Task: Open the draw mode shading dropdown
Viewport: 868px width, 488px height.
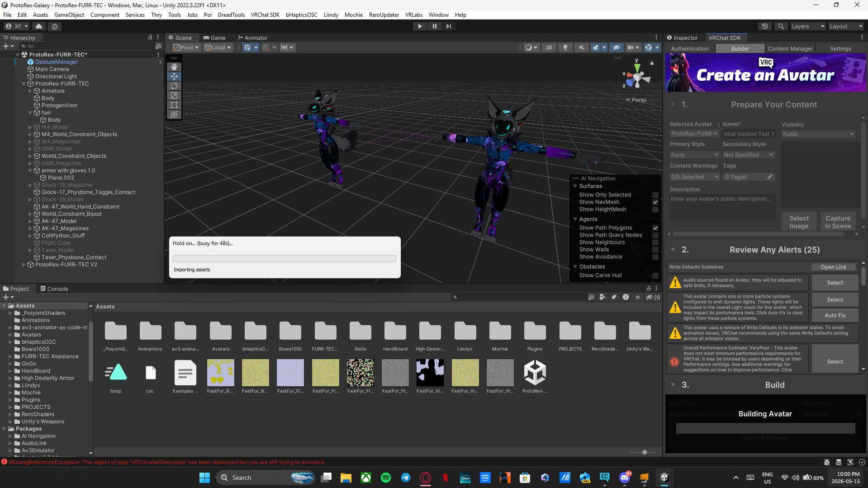Action: click(x=531, y=47)
